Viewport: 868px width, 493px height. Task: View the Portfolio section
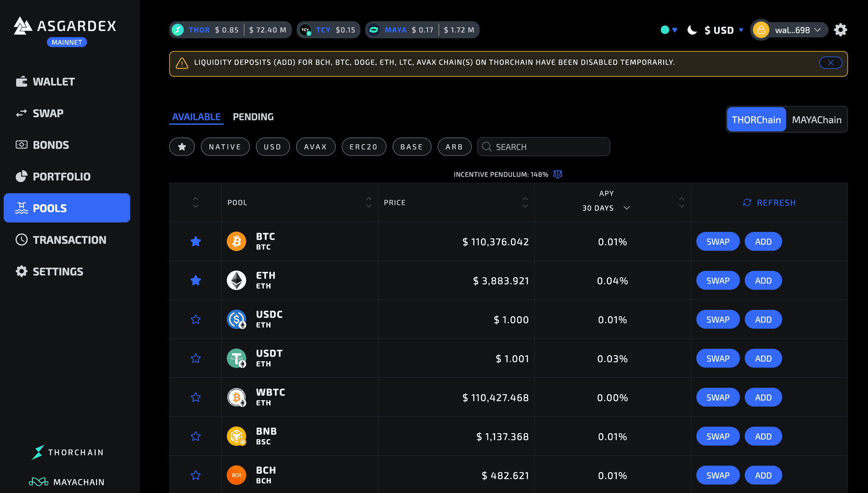pyautogui.click(x=61, y=176)
